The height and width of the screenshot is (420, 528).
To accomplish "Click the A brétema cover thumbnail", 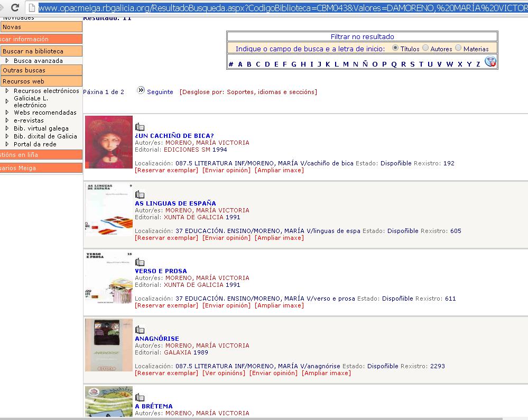I will 109,402.
